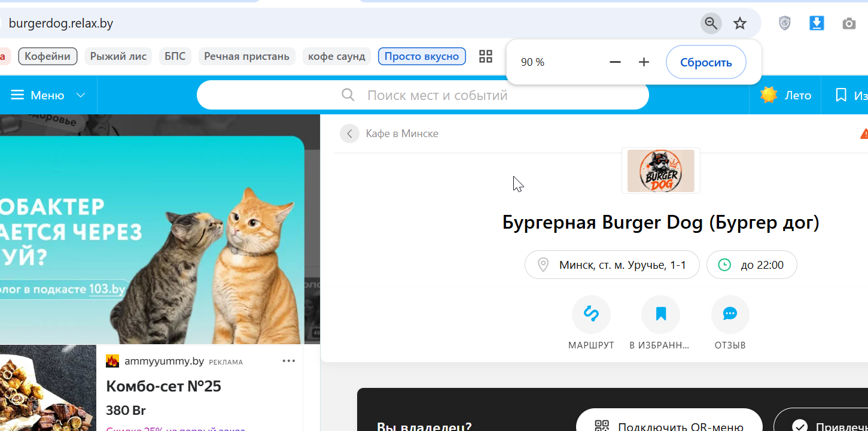Open the кофе саунд bookmark group
Screen dimensions: 868x431
point(337,56)
